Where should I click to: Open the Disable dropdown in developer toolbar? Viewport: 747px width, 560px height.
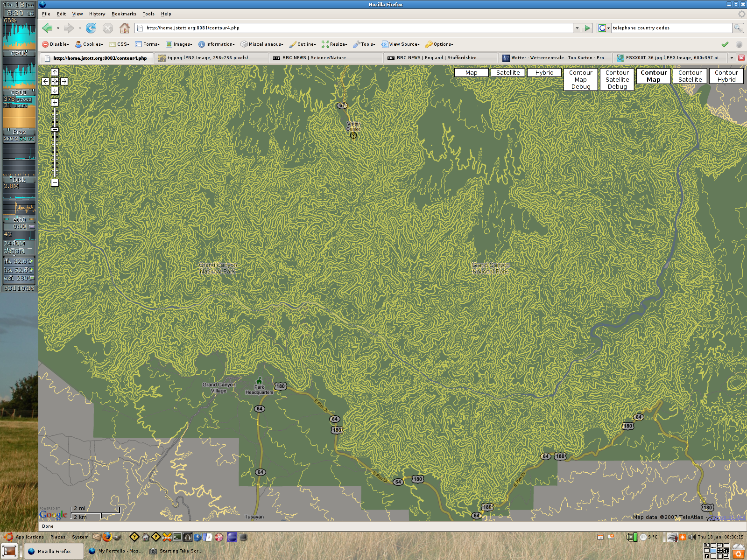(x=56, y=44)
